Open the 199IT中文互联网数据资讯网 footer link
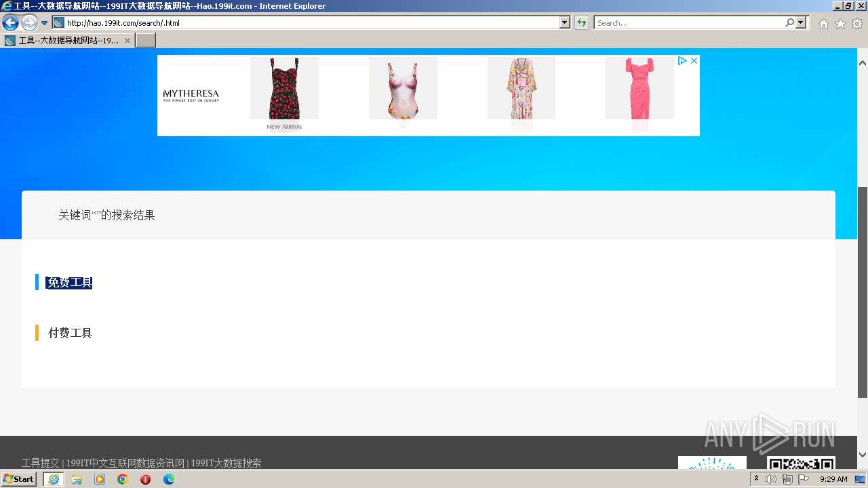Image resolution: width=868 pixels, height=488 pixels. 125,464
